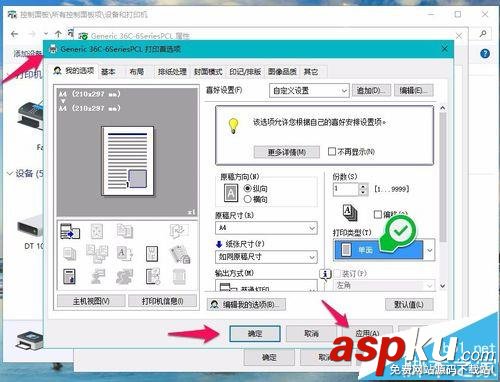The height and width of the screenshot is (382, 500).
Task: Switch to the 基本 tab
Action: 108,72
